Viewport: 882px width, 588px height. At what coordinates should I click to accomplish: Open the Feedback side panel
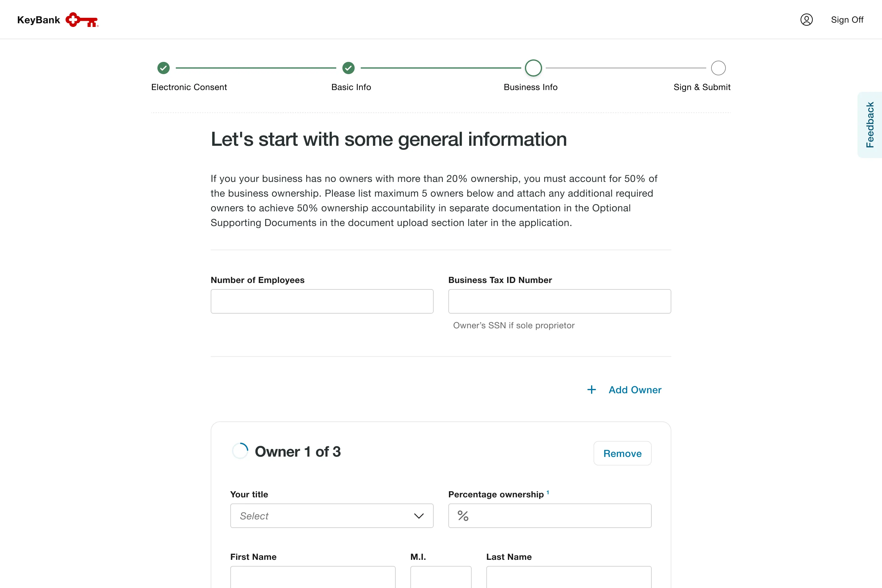coord(870,125)
